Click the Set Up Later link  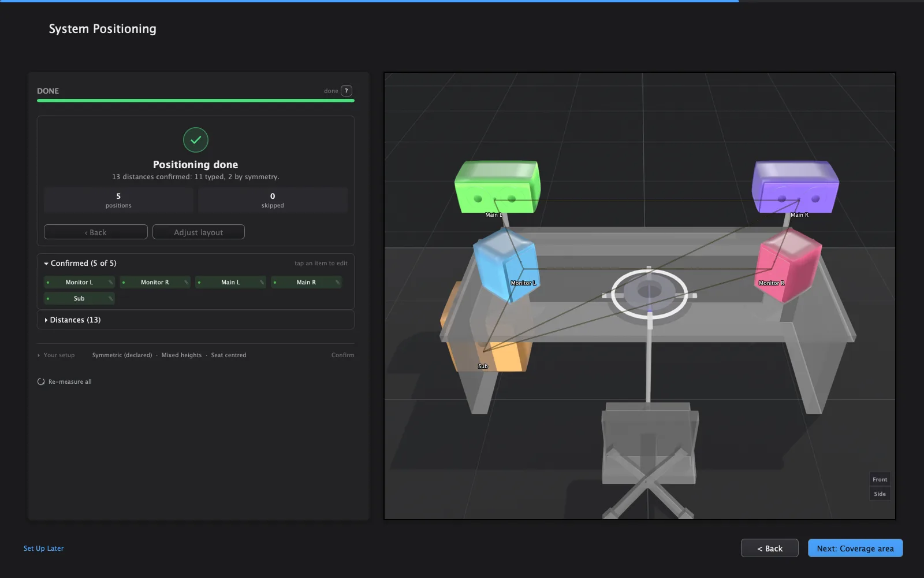tap(44, 549)
